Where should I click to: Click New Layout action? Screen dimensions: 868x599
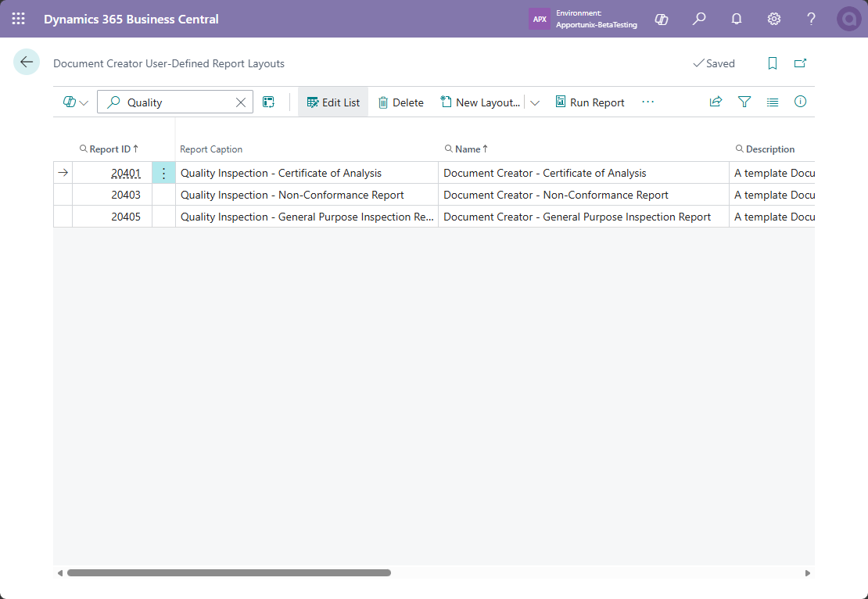pyautogui.click(x=480, y=102)
